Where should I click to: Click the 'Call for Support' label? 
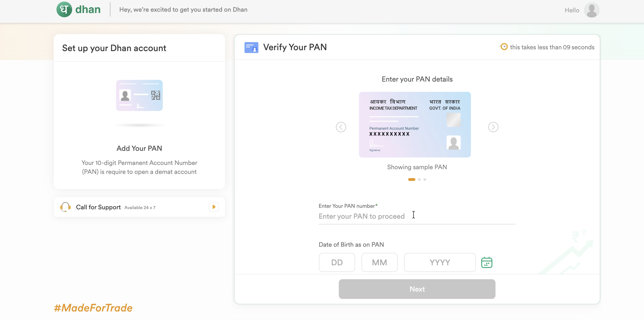tap(98, 207)
